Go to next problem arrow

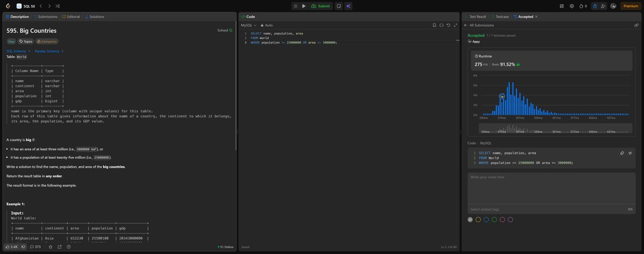pyautogui.click(x=49, y=6)
